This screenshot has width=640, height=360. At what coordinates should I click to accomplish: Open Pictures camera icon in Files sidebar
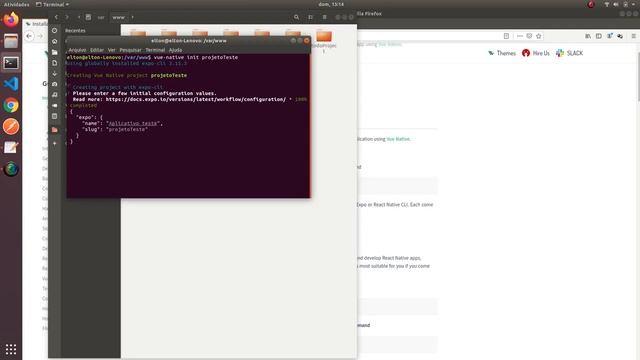click(55, 84)
